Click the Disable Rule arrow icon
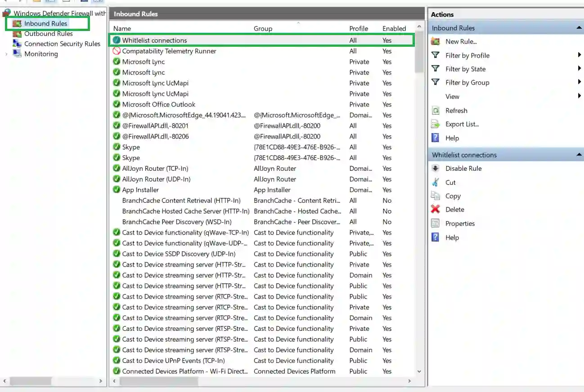Image resolution: width=584 pixels, height=392 pixels. (x=435, y=169)
